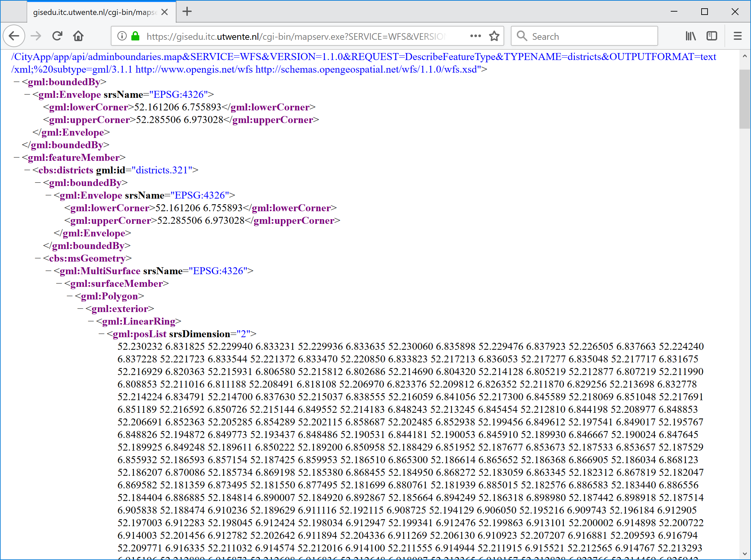
Task: Click the vertical scrollbar thumb
Action: (745, 99)
